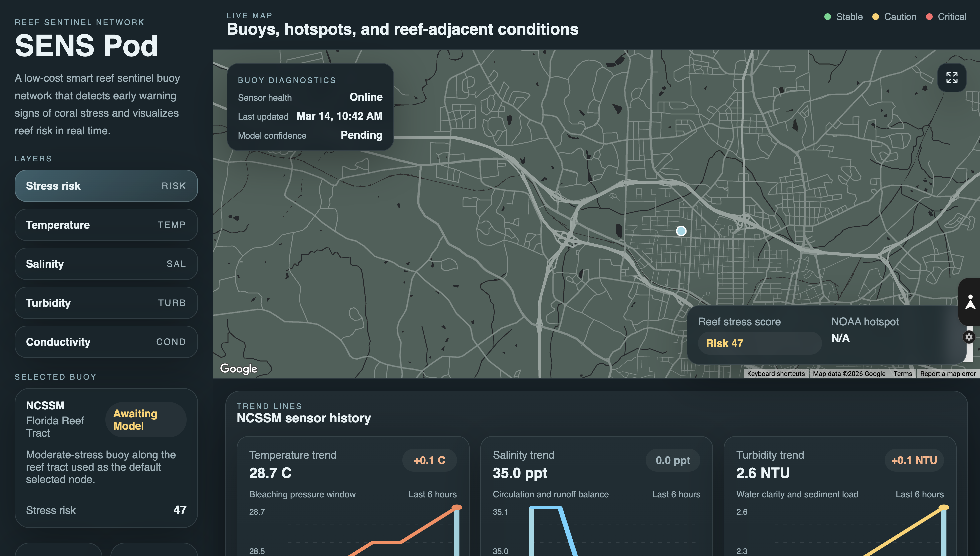Click the Street View pegman icon

tap(970, 302)
